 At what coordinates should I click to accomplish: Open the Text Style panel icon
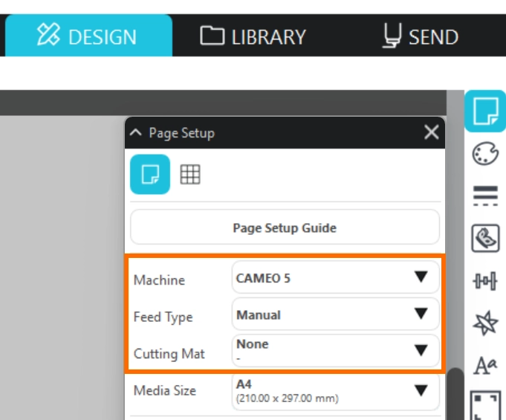pyautogui.click(x=485, y=366)
